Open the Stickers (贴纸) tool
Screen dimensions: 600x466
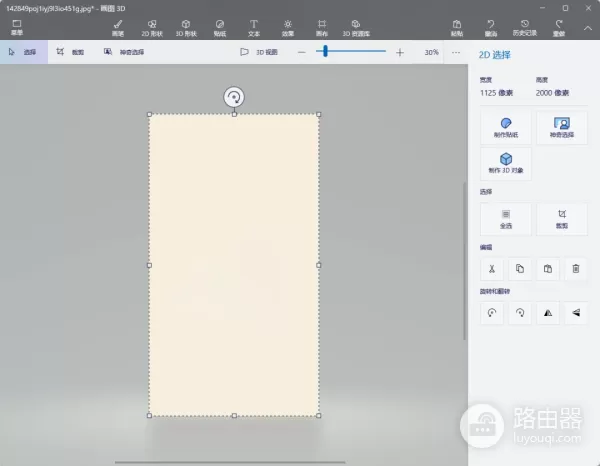pyautogui.click(x=220, y=27)
